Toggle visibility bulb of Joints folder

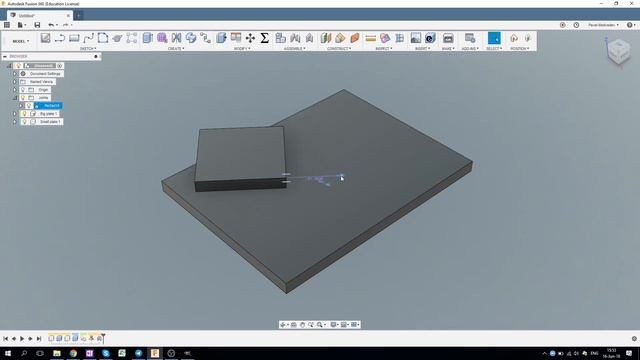click(x=23, y=98)
